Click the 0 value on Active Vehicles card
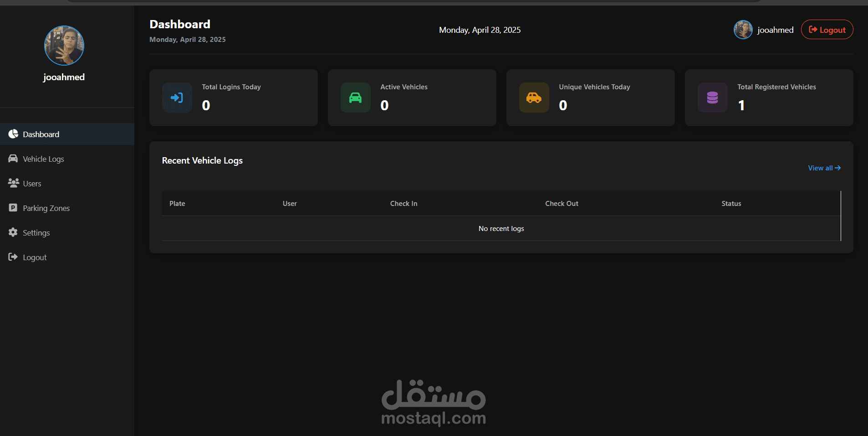Viewport: 868px width, 436px height. (x=384, y=105)
